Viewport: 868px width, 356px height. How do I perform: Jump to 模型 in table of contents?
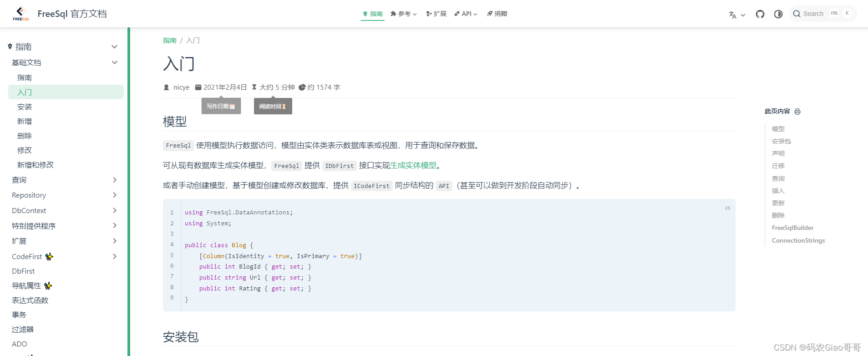(x=778, y=129)
